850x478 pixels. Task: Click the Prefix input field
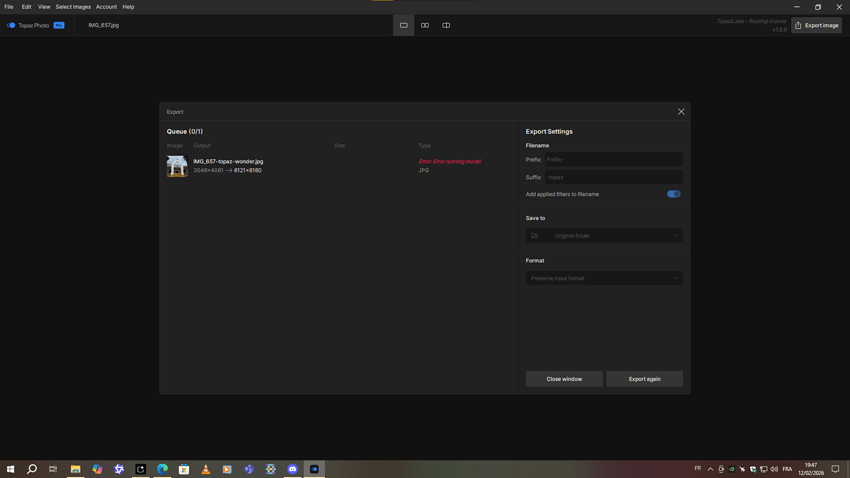pyautogui.click(x=613, y=160)
